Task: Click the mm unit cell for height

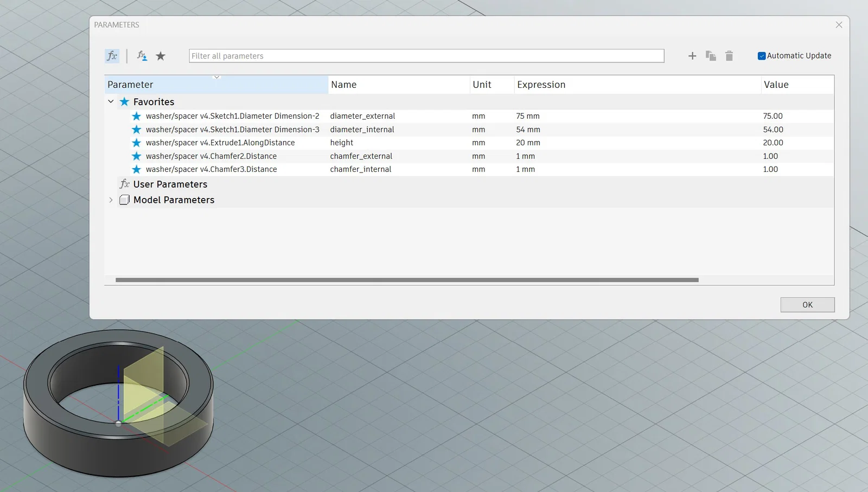Action: 478,143
